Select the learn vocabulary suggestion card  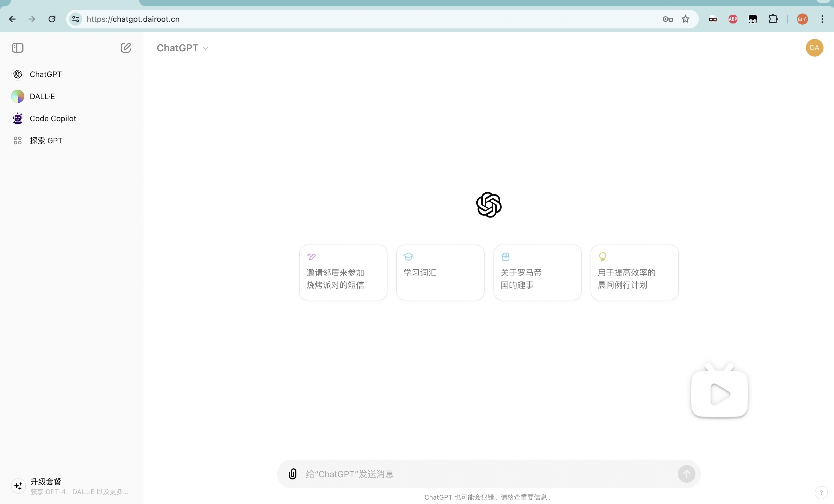[440, 272]
